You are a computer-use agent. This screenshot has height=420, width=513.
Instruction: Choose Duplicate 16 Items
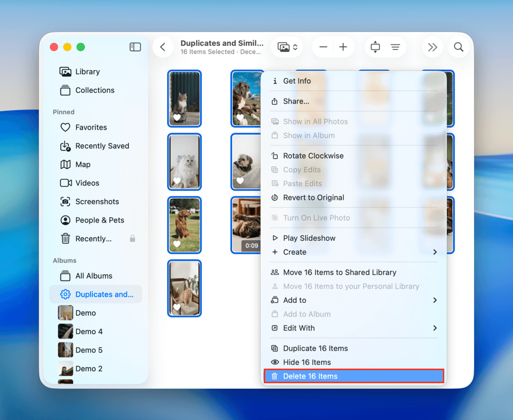315,348
